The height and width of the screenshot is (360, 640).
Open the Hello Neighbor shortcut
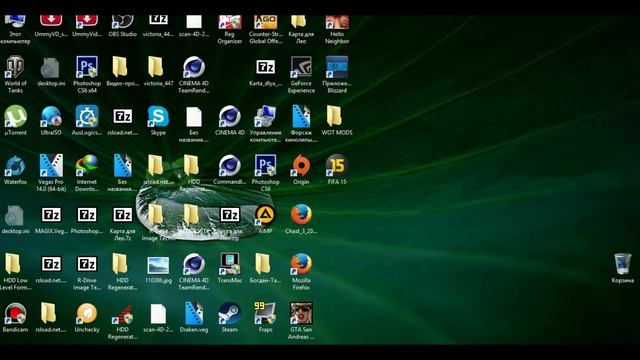337,23
